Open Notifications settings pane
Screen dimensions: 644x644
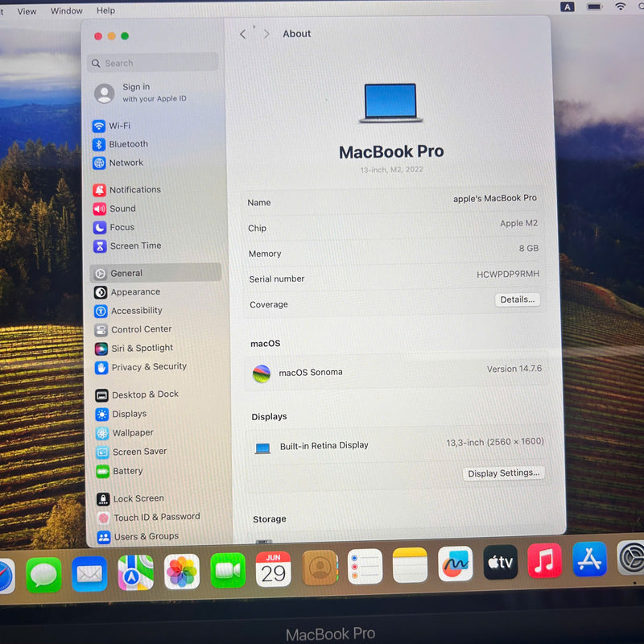point(134,190)
